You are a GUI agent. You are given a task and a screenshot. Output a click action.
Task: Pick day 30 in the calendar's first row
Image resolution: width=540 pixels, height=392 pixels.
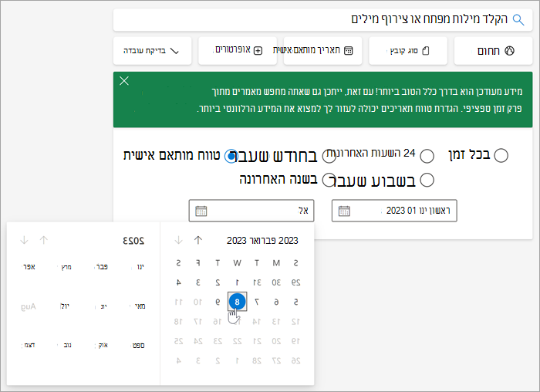pos(276,282)
